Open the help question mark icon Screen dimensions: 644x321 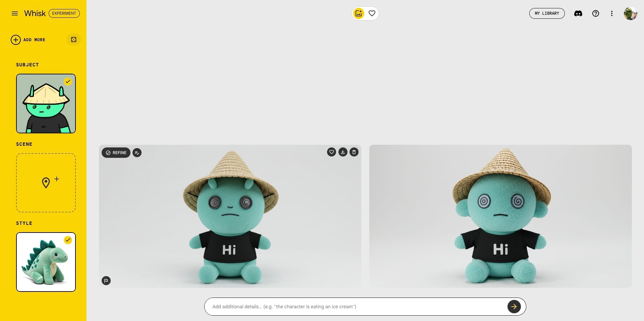(x=596, y=13)
